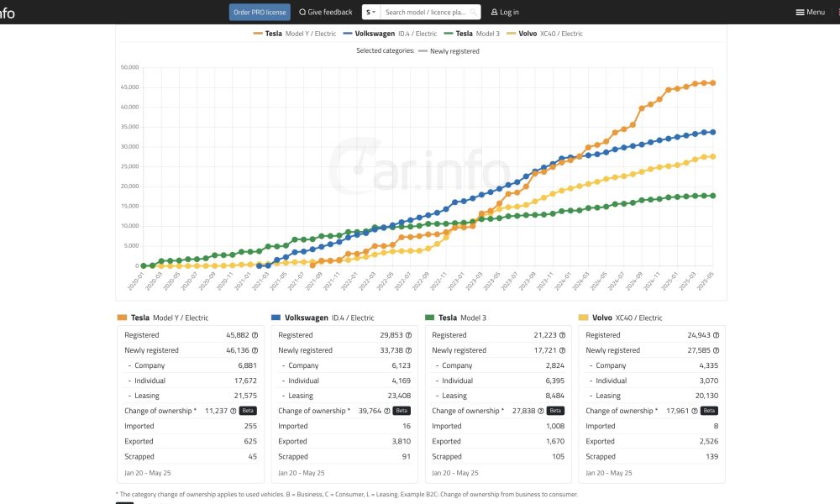Open Tesla Model 3 card title
This screenshot has width=840, height=504.
click(462, 318)
